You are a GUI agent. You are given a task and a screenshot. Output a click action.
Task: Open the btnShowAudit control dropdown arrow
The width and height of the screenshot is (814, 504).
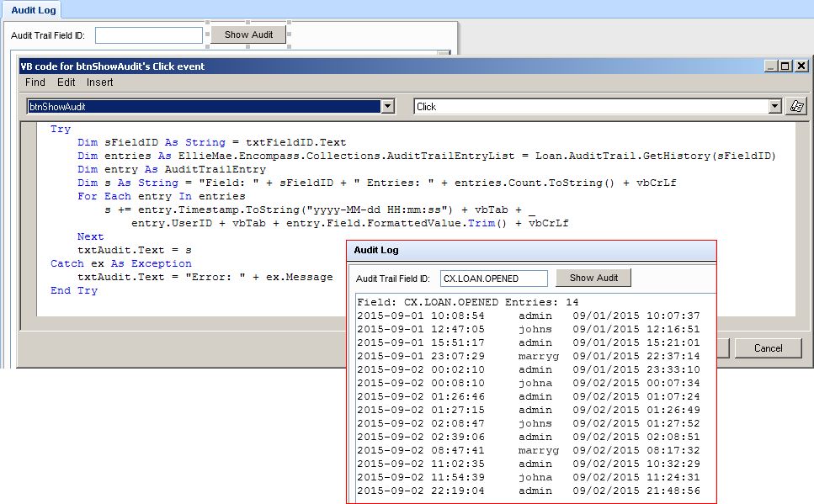coord(387,106)
